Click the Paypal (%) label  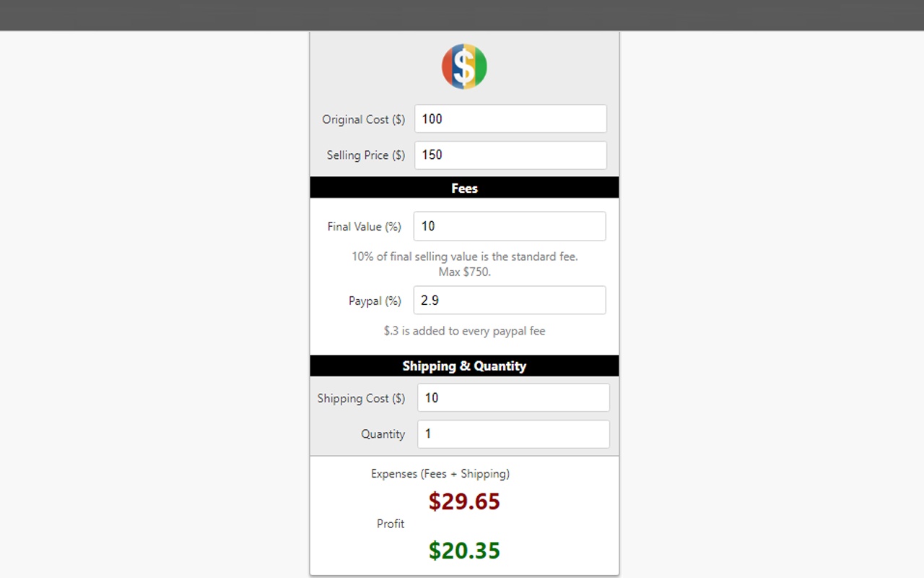coord(375,301)
